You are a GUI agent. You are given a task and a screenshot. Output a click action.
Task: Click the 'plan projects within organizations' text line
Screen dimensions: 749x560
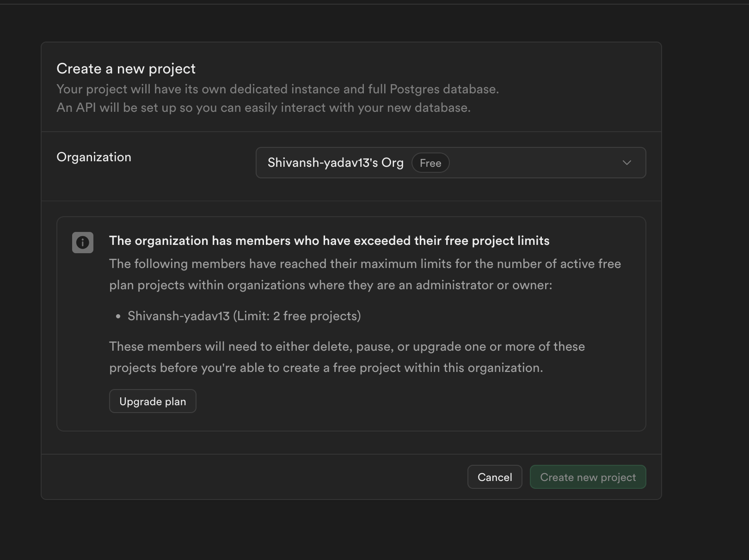(331, 285)
